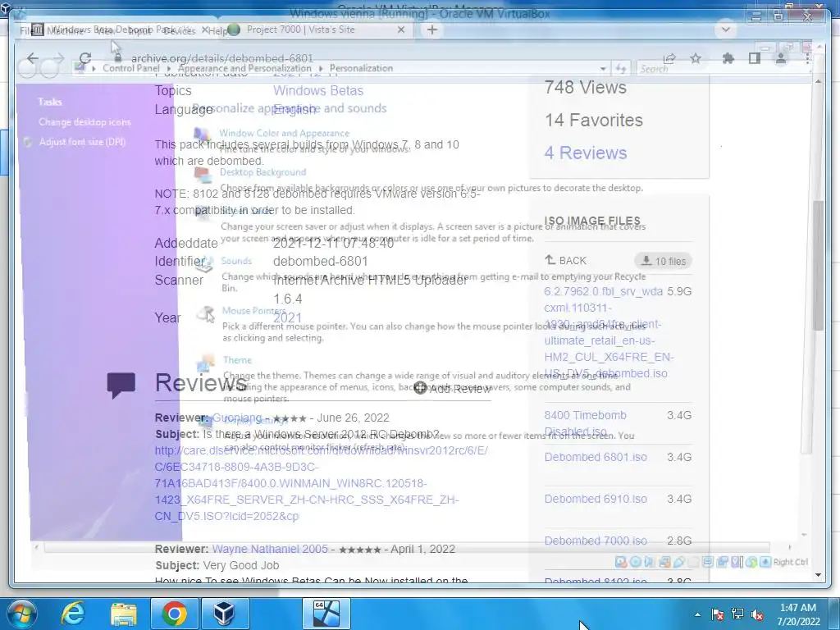Open Desktop Background settings
The width and height of the screenshot is (840, 630).
click(x=262, y=172)
